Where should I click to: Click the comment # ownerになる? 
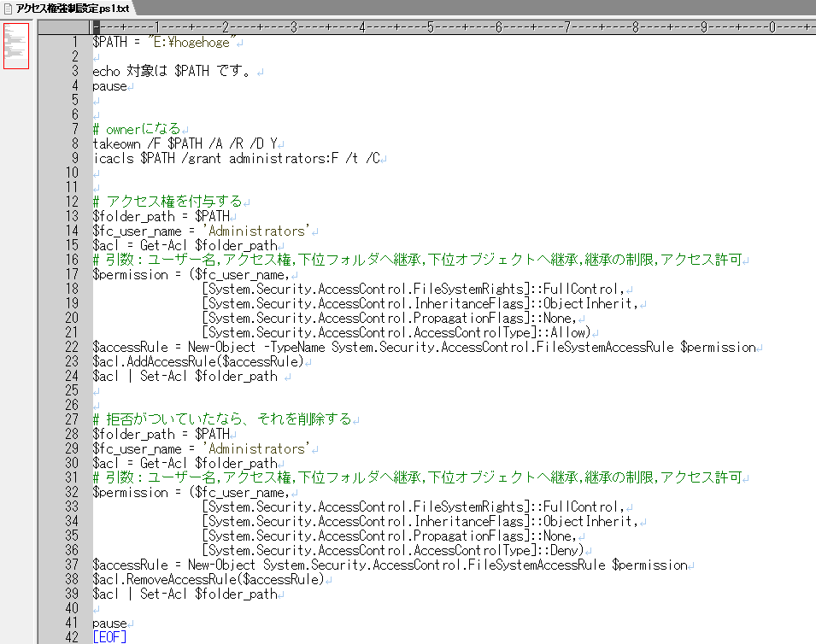137,129
